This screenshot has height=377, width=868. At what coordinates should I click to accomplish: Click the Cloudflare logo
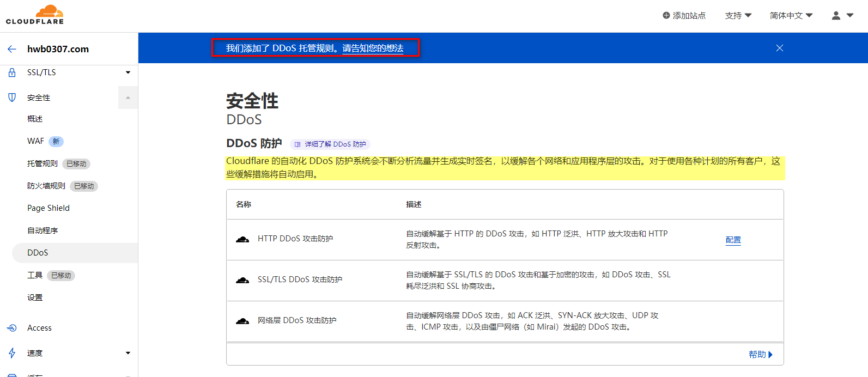point(35,15)
